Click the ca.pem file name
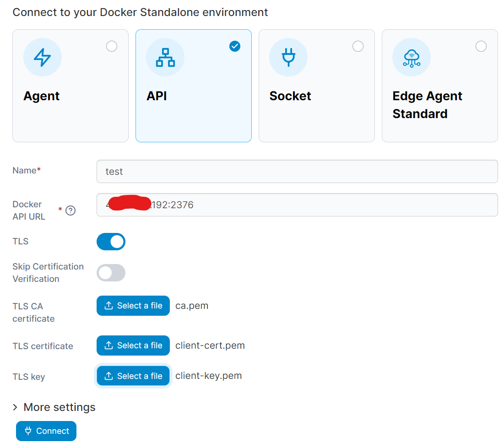 (x=191, y=306)
